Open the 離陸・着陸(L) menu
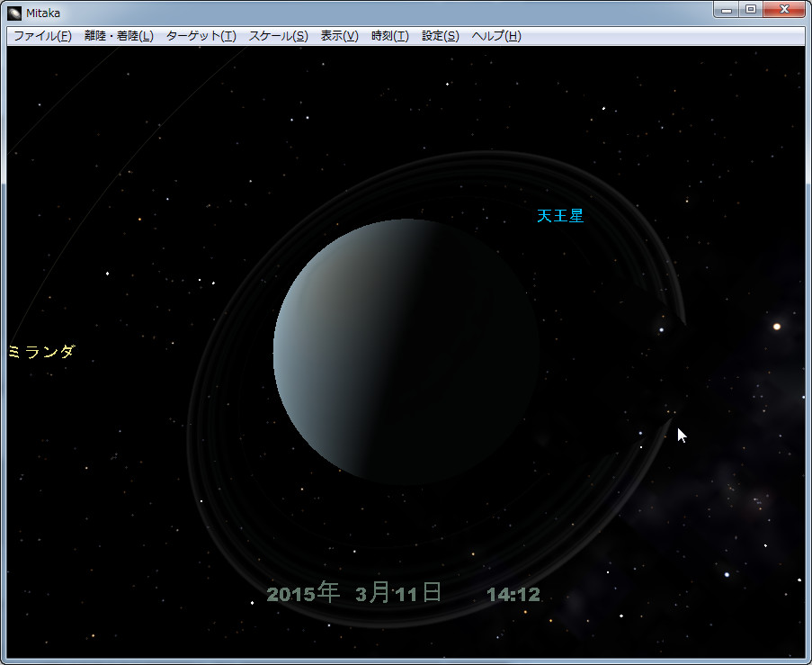Image resolution: width=812 pixels, height=665 pixels. tap(119, 36)
